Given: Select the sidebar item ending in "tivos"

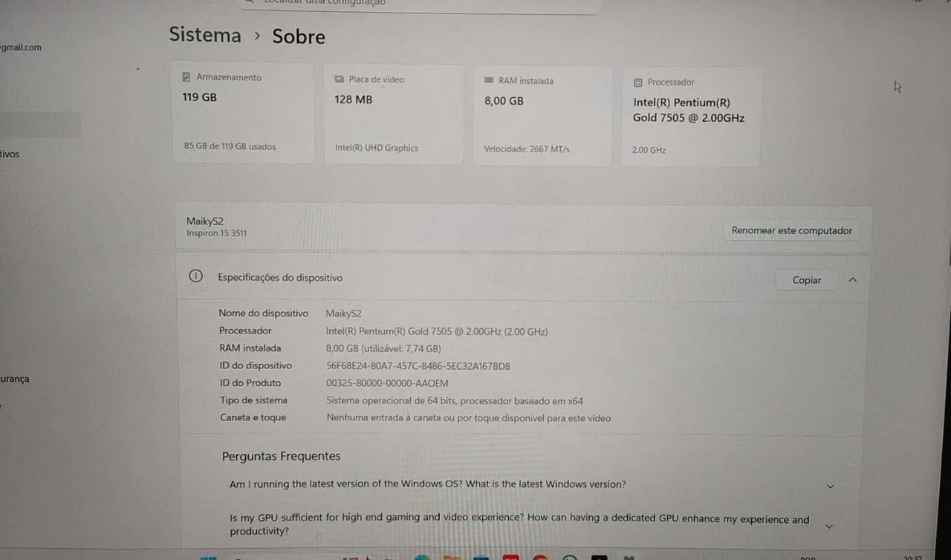Looking at the screenshot, I should coord(10,154).
